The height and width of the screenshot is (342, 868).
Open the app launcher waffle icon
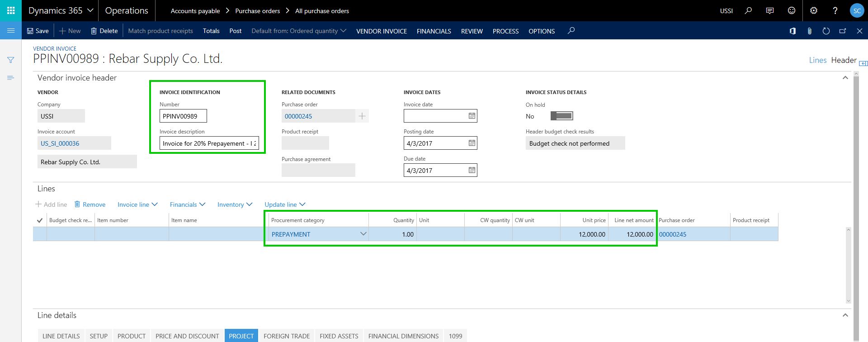[x=11, y=10]
